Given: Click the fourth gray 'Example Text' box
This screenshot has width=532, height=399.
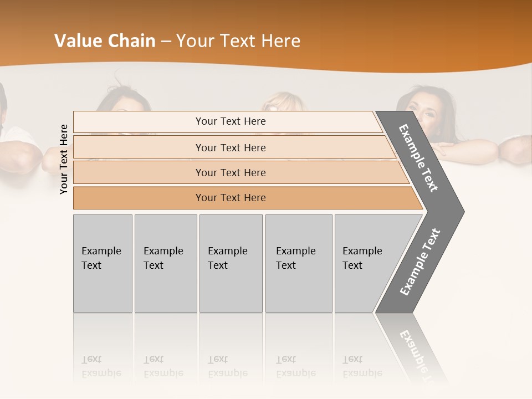Looking at the screenshot, I should tap(299, 263).
